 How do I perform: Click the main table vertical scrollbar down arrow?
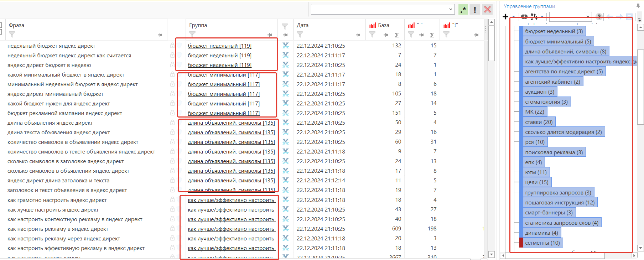click(492, 254)
